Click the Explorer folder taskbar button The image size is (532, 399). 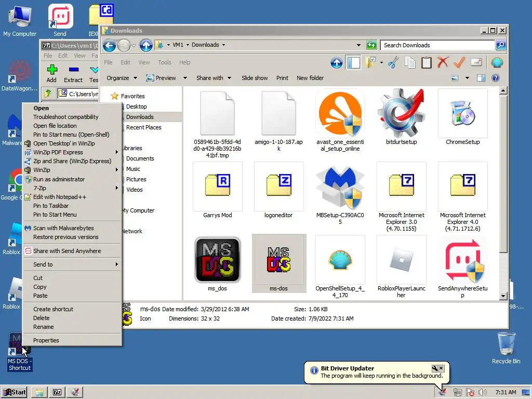[39, 393]
